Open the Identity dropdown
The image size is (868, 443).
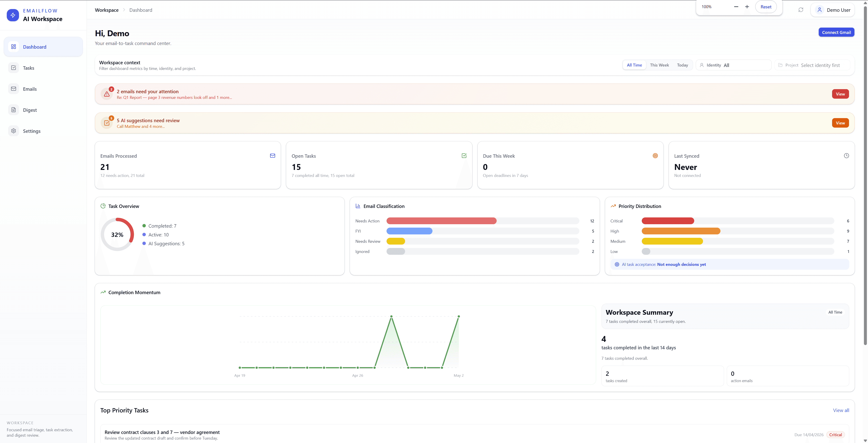point(734,65)
